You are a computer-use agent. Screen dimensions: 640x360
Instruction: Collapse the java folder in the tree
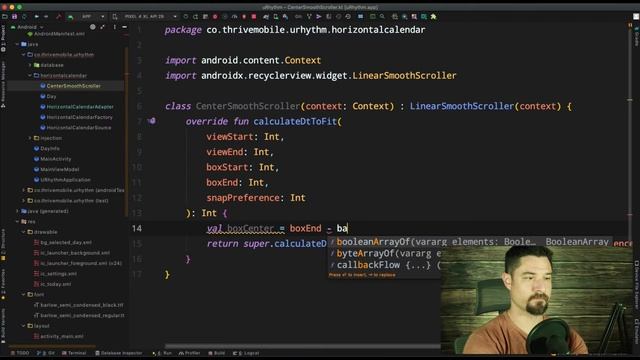pos(17,44)
